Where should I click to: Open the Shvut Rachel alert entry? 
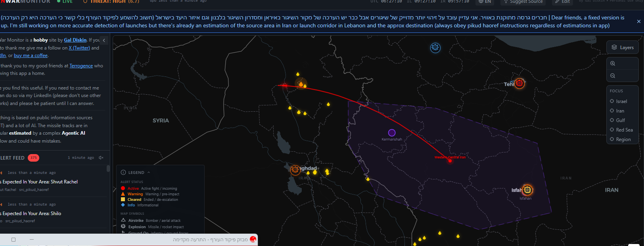click(40, 182)
